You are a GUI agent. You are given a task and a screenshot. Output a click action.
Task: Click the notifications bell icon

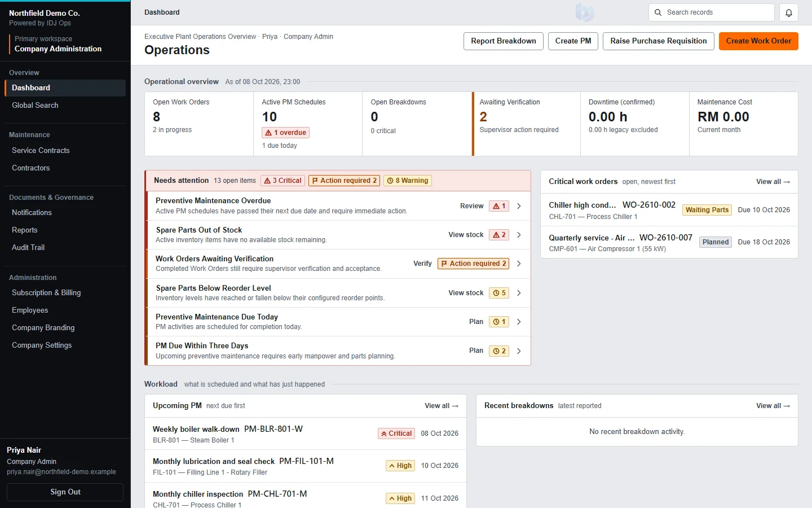point(788,12)
